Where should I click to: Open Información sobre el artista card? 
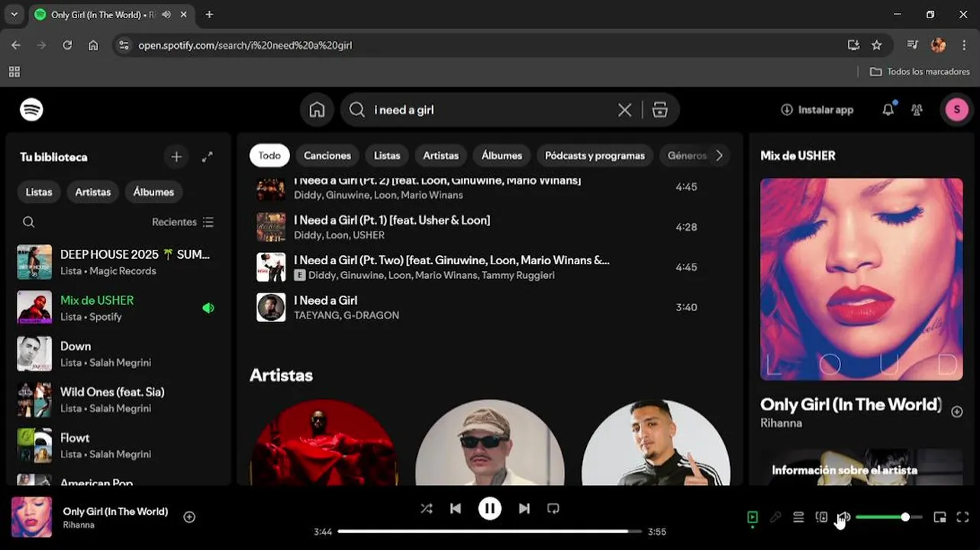click(x=862, y=467)
